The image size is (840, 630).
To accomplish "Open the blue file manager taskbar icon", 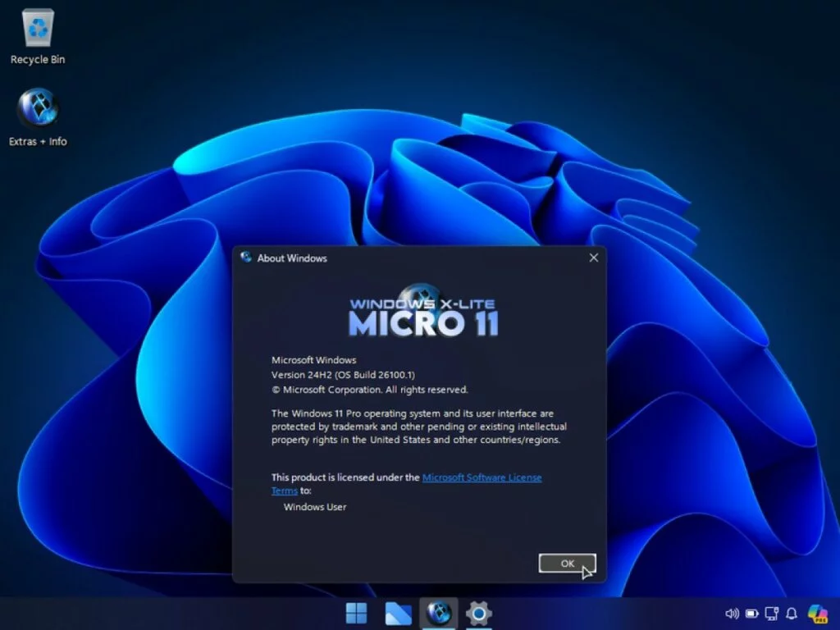I will (x=398, y=613).
